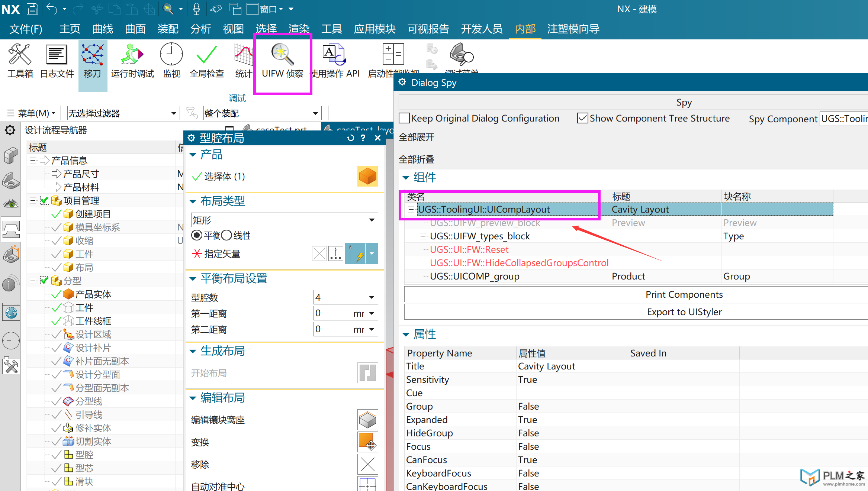Click the save icon in title bar
The width and height of the screenshot is (868, 491).
[32, 9]
